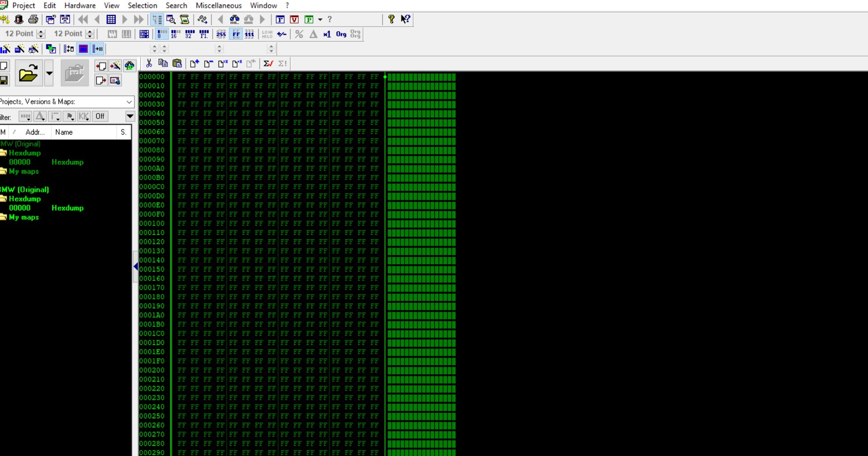
Task: Open the KK filter dropdown
Action: (84, 116)
